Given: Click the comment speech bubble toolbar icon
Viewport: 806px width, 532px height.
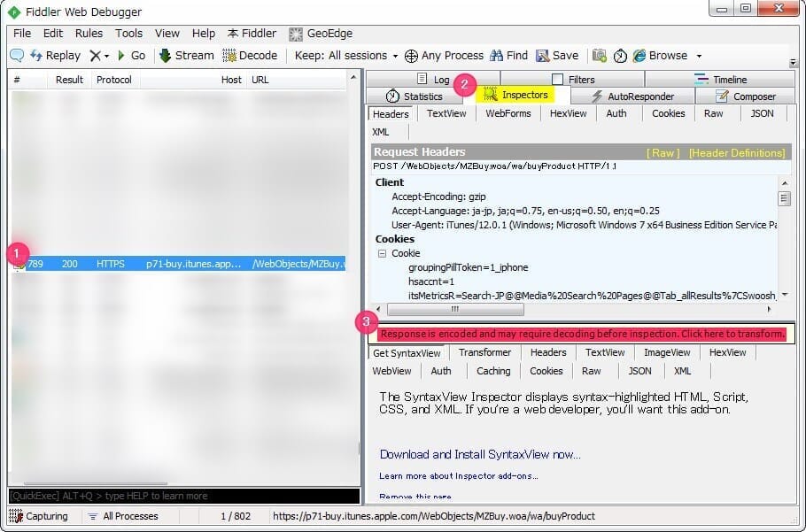Looking at the screenshot, I should click(17, 56).
